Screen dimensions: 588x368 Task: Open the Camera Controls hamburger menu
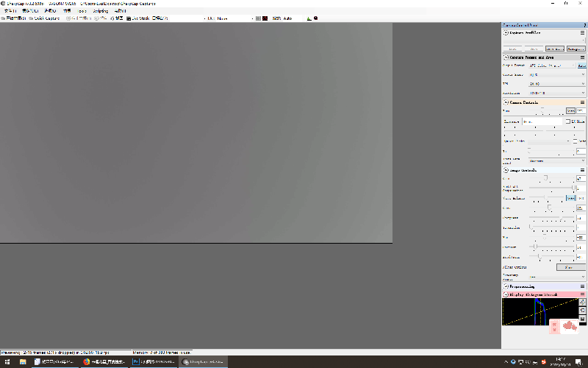[x=583, y=102]
